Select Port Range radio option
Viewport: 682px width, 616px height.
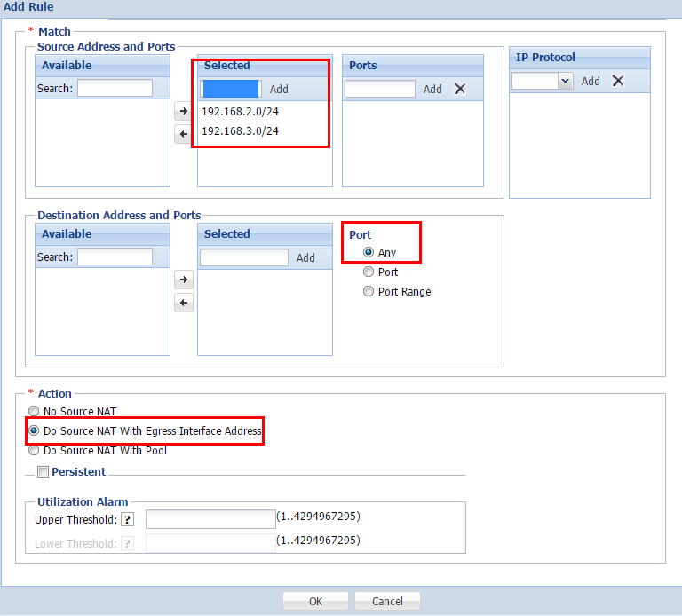(x=369, y=291)
